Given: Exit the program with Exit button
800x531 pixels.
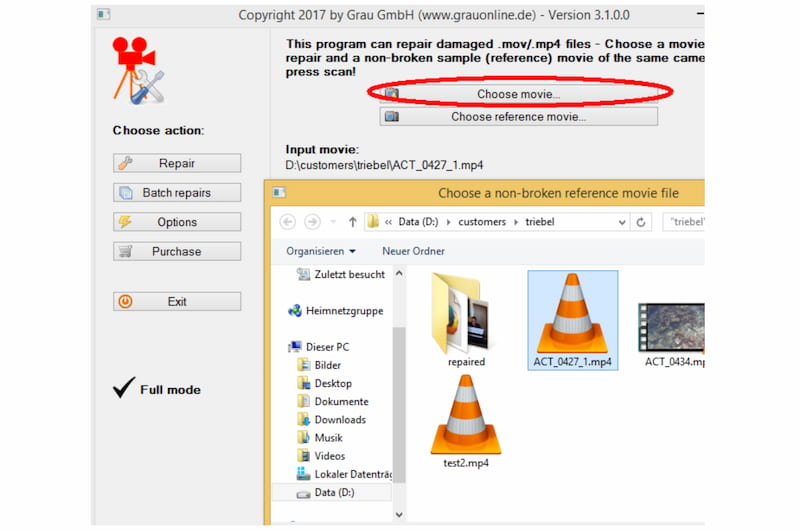Looking at the screenshot, I should (177, 301).
